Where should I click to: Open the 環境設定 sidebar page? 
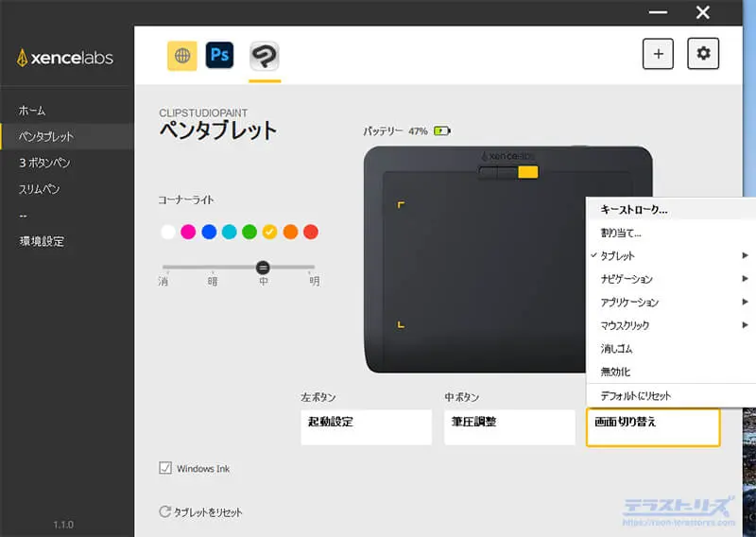67,241
